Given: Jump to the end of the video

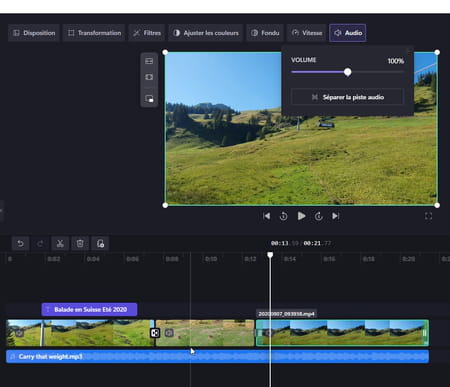Looking at the screenshot, I should tap(336, 216).
